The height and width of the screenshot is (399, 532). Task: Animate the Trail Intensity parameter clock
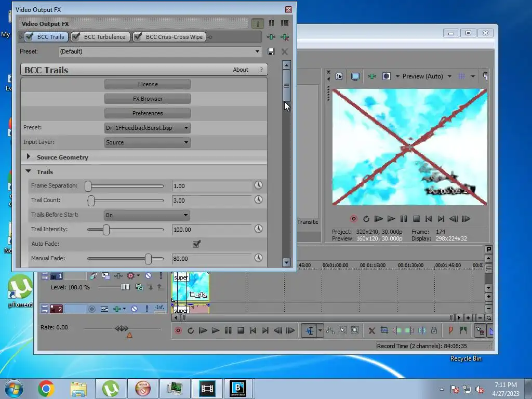click(x=259, y=229)
